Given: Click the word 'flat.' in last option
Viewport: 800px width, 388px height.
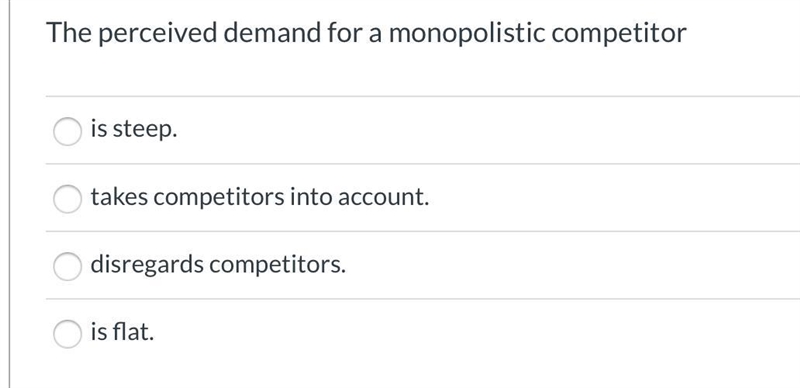Looking at the screenshot, I should point(133,332).
